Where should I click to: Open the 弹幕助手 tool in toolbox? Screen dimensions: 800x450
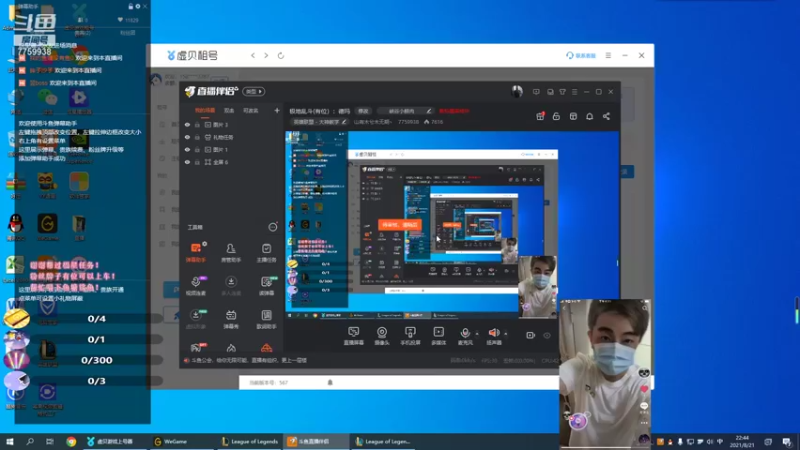tap(195, 252)
